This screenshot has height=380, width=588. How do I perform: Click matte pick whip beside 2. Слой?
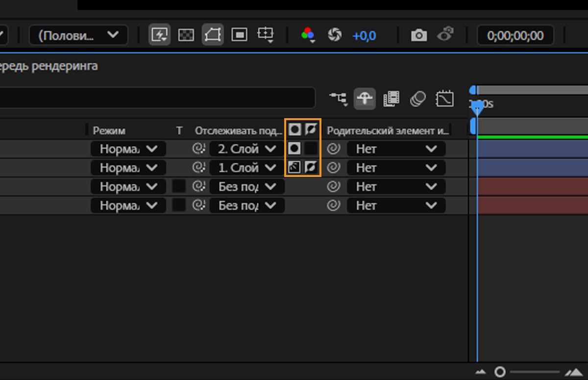[198, 149]
